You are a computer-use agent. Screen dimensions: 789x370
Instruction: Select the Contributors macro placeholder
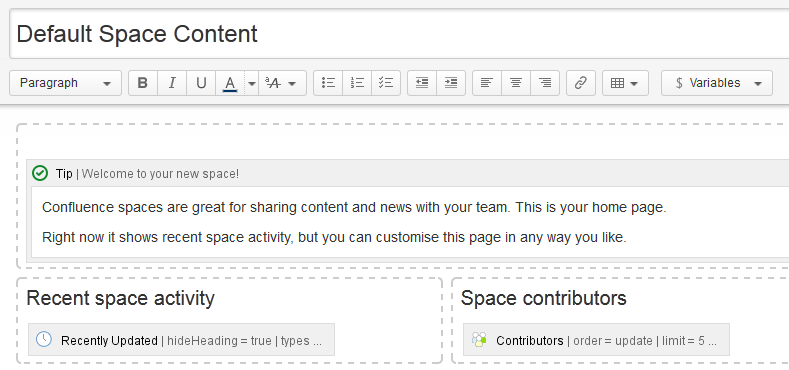point(596,340)
